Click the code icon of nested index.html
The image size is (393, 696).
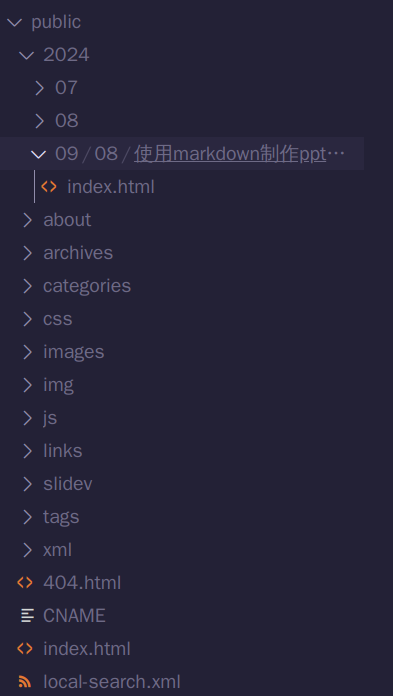[x=49, y=186]
